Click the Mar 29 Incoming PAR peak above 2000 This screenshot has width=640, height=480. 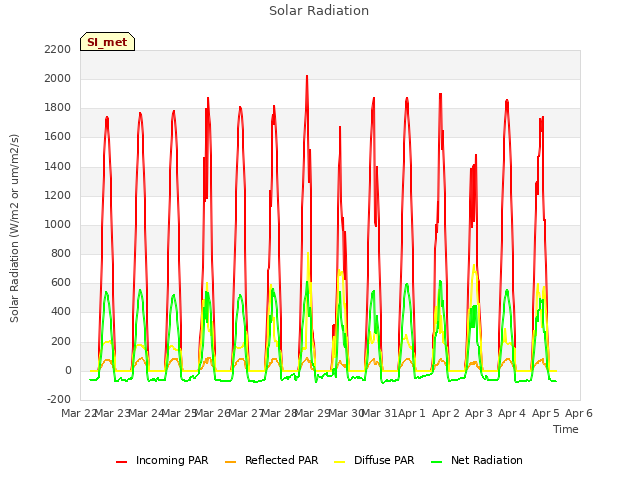tap(307, 77)
